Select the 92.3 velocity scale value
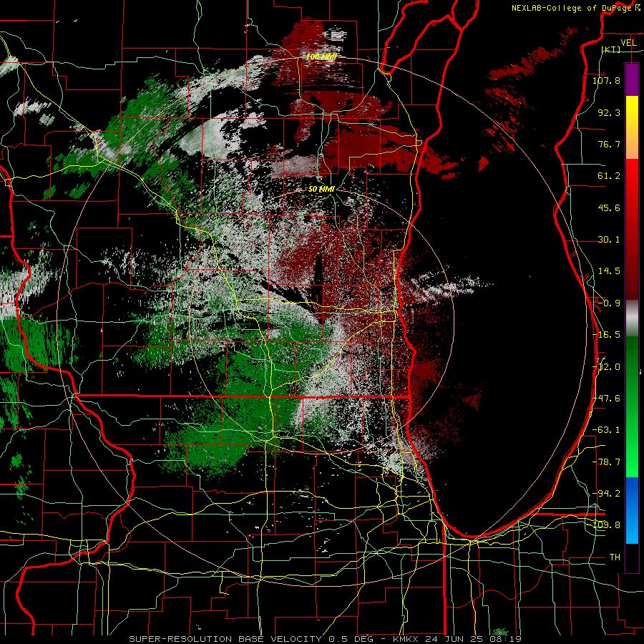This screenshot has width=644, height=644. (x=609, y=112)
